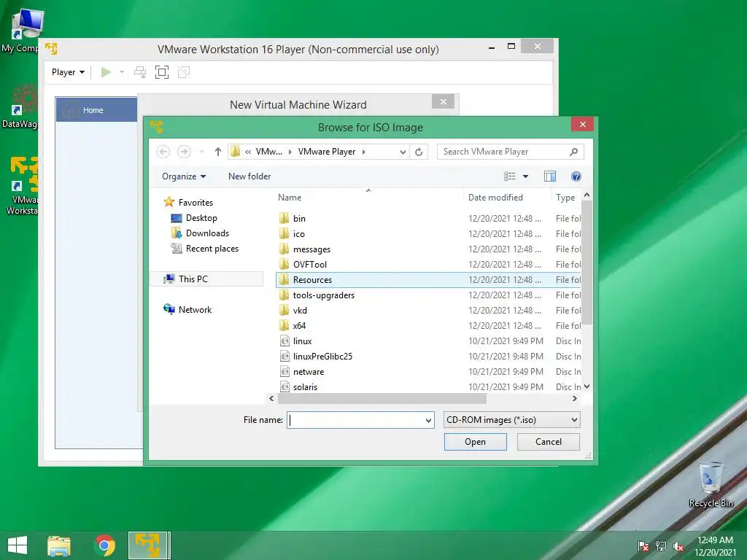Launch Chrome from the taskbar
The height and width of the screenshot is (560, 747).
[104, 545]
